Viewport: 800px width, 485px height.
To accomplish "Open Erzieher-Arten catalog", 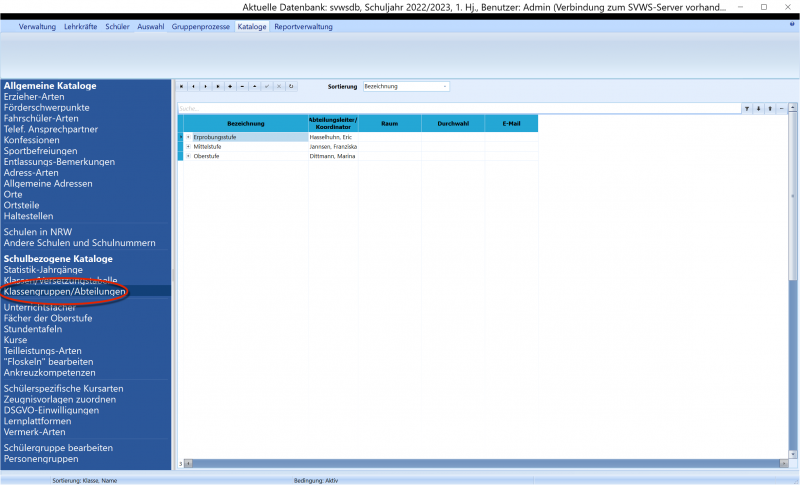I will coord(34,97).
